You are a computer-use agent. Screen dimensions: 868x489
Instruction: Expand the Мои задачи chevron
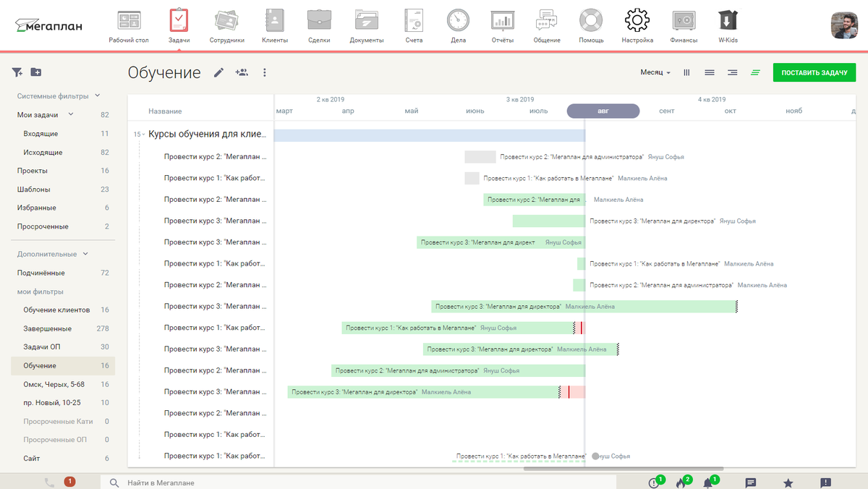71,114
